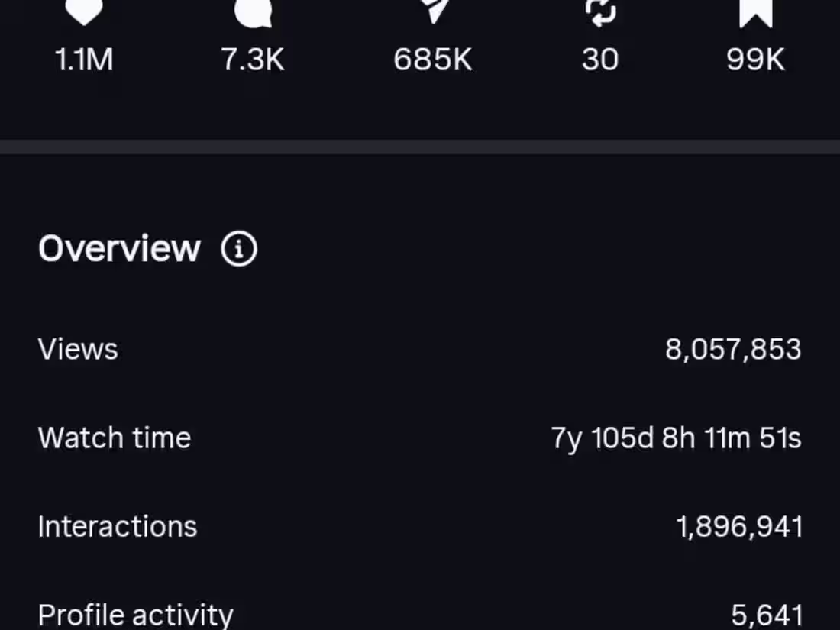The height and width of the screenshot is (630, 840).
Task: Open the Interactions row
Action: (420, 527)
